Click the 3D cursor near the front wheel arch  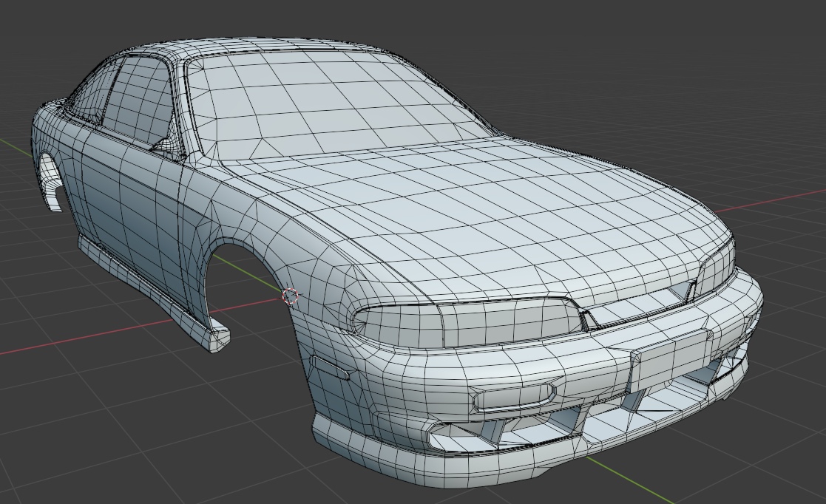point(290,296)
